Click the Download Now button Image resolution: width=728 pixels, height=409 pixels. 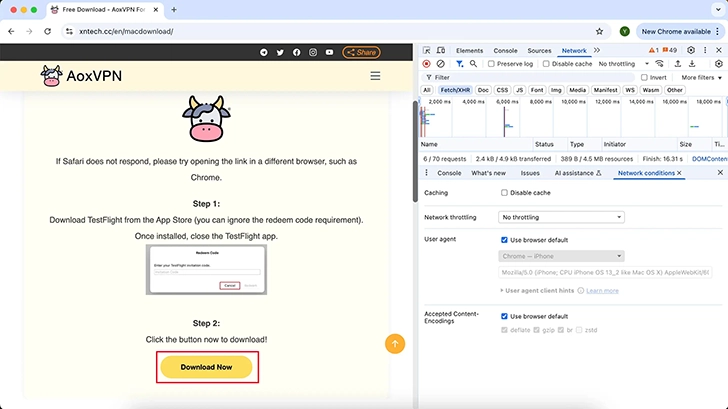tap(206, 367)
